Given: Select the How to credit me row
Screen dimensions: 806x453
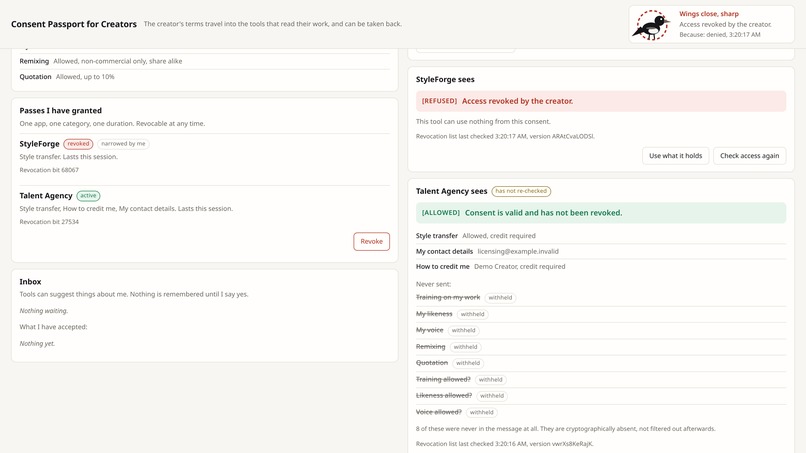Looking at the screenshot, I should (x=601, y=267).
